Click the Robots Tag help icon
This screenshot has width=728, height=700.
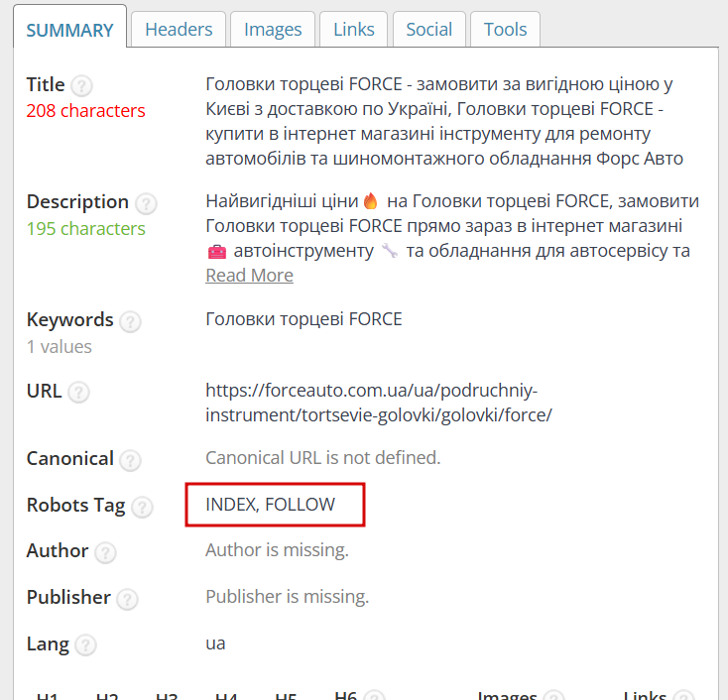(x=142, y=507)
